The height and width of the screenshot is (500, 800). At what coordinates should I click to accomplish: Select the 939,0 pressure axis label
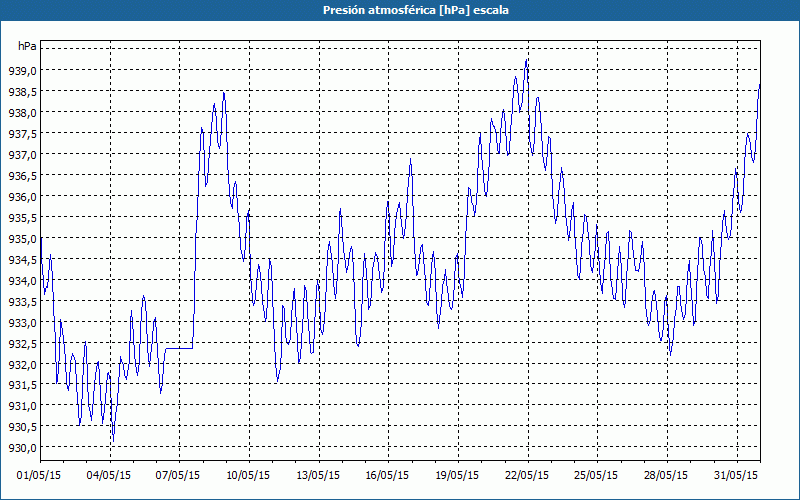click(22, 71)
